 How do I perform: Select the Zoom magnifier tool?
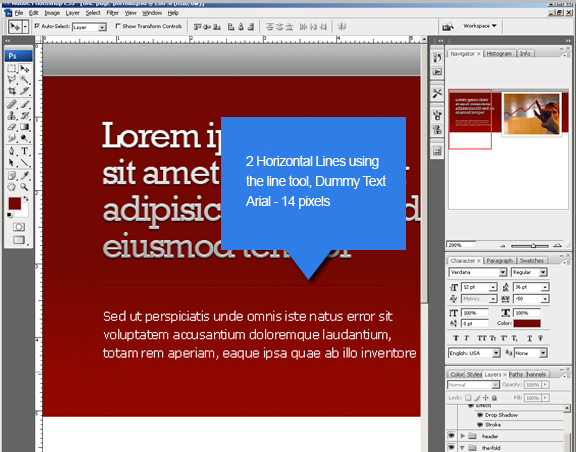(x=25, y=187)
